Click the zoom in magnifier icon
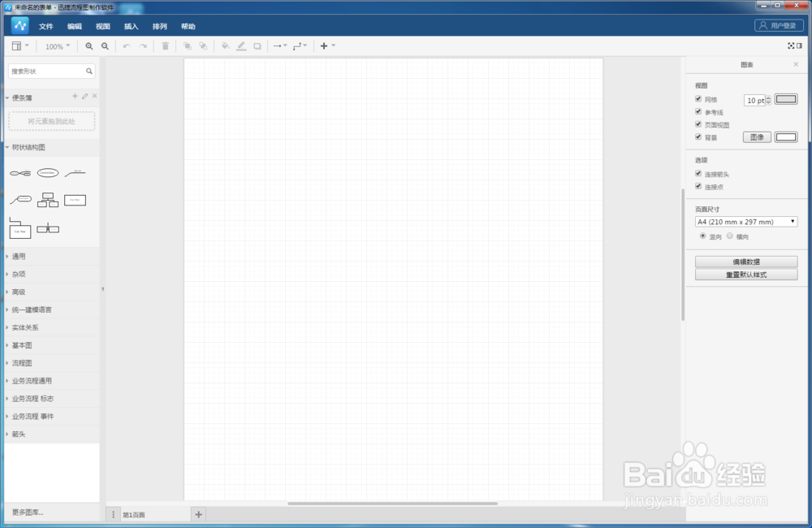Screen dimensions: 812x528 89,46
